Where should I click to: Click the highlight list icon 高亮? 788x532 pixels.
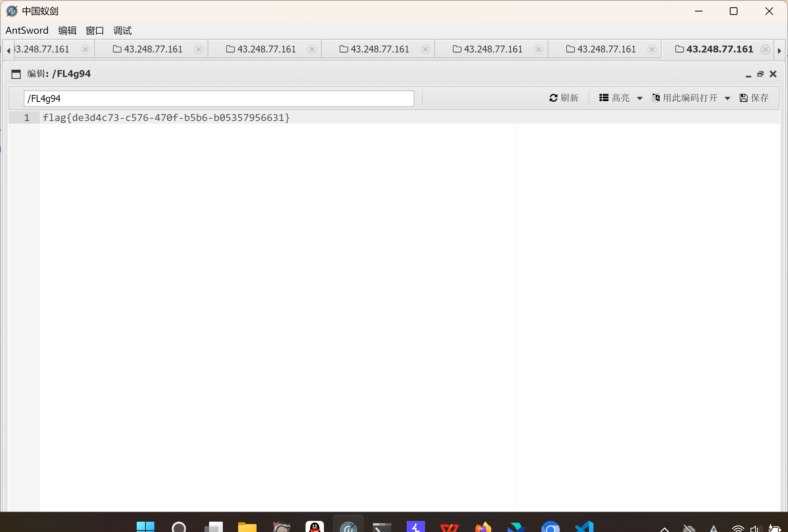[x=604, y=98]
